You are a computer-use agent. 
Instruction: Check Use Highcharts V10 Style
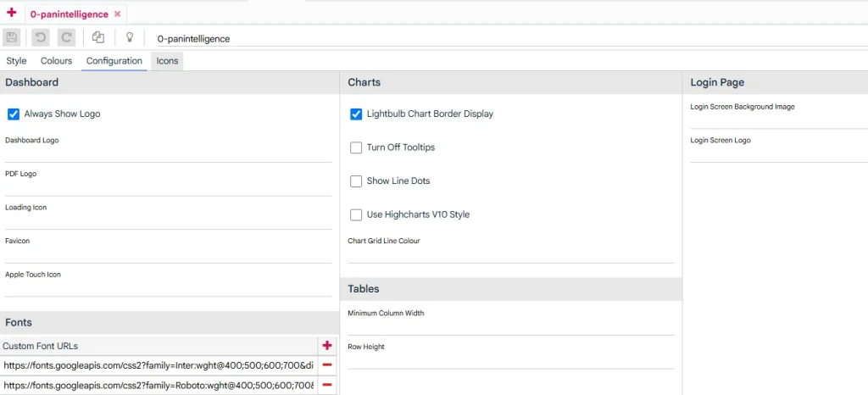point(356,214)
